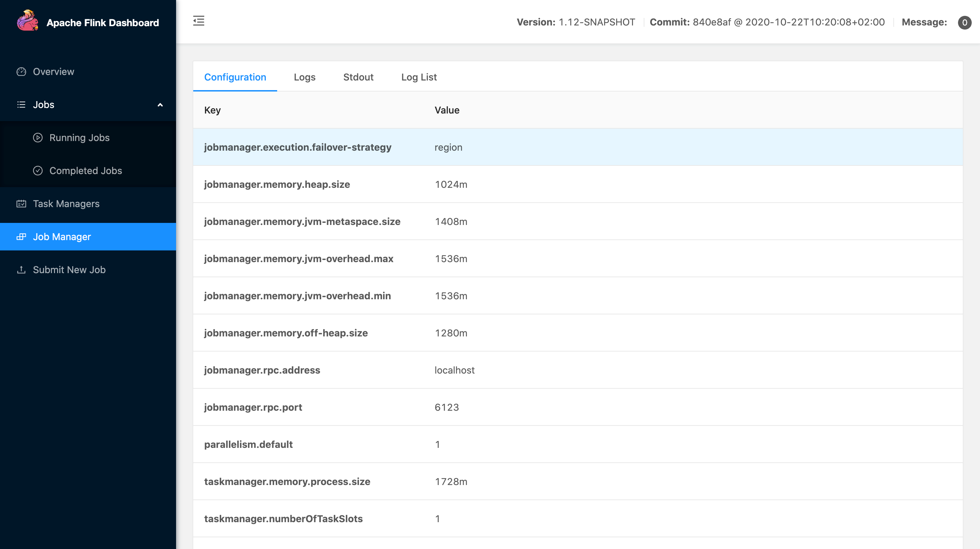Open Running Jobs page
The height and width of the screenshot is (549, 980).
[x=79, y=138]
